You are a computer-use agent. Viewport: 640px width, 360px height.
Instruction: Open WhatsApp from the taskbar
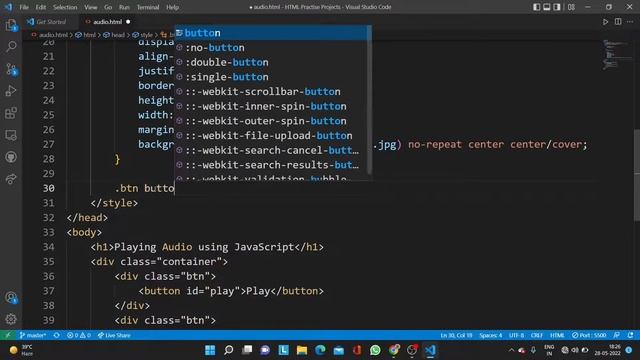(375, 350)
